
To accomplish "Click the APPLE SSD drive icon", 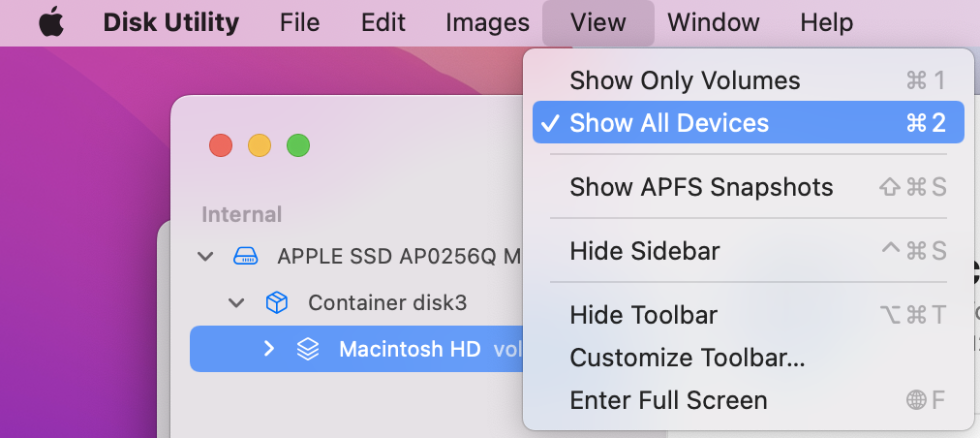I will point(246,257).
